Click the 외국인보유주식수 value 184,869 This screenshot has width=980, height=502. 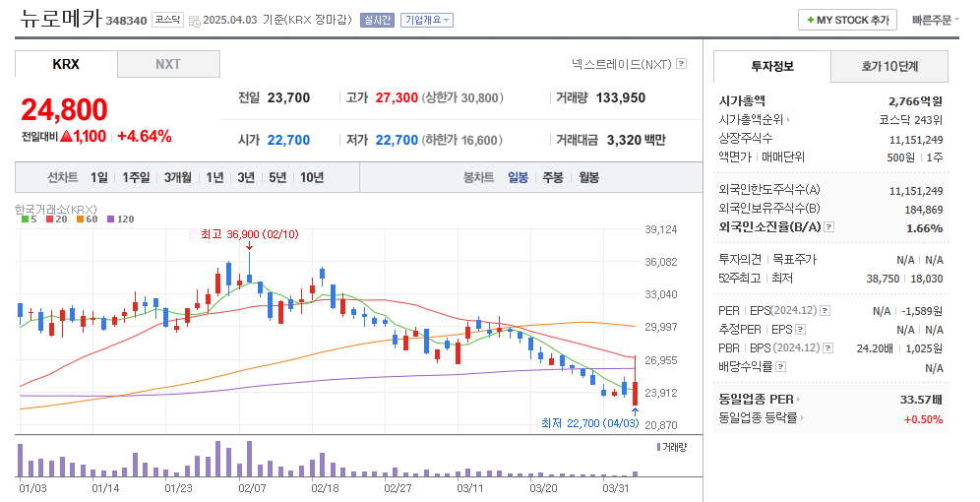923,210
